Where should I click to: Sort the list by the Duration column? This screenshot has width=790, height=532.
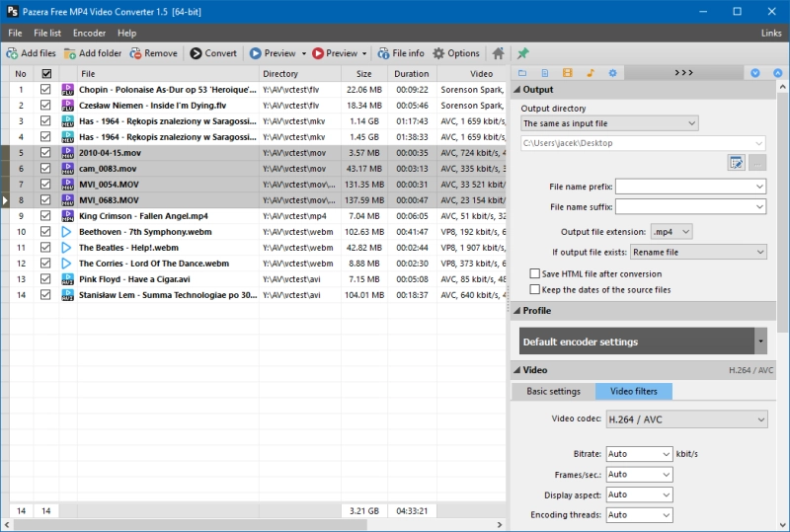point(412,74)
